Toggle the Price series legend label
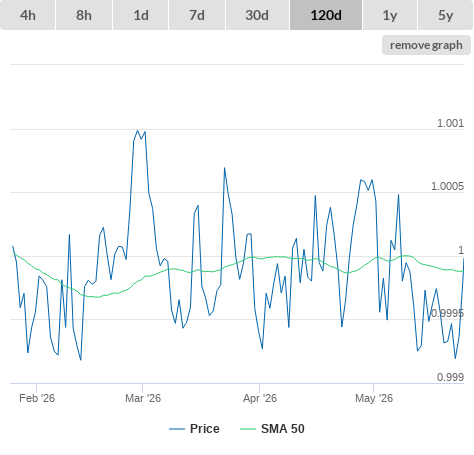This screenshot has width=474, height=455. [x=205, y=429]
